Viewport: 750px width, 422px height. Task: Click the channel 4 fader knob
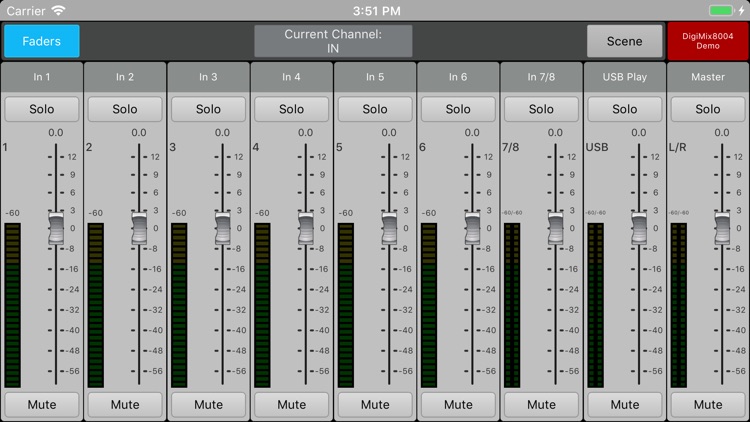pos(306,228)
